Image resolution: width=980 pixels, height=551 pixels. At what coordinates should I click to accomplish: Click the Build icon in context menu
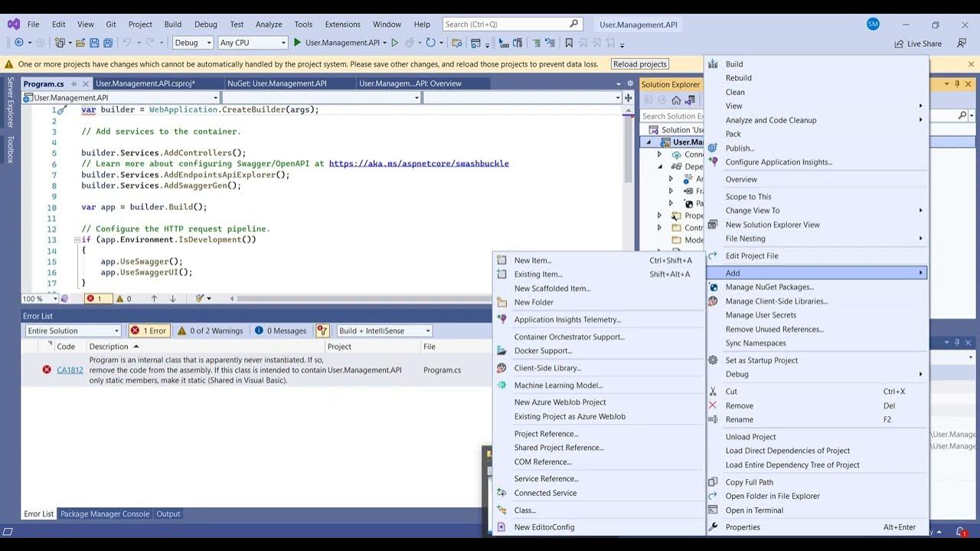713,64
